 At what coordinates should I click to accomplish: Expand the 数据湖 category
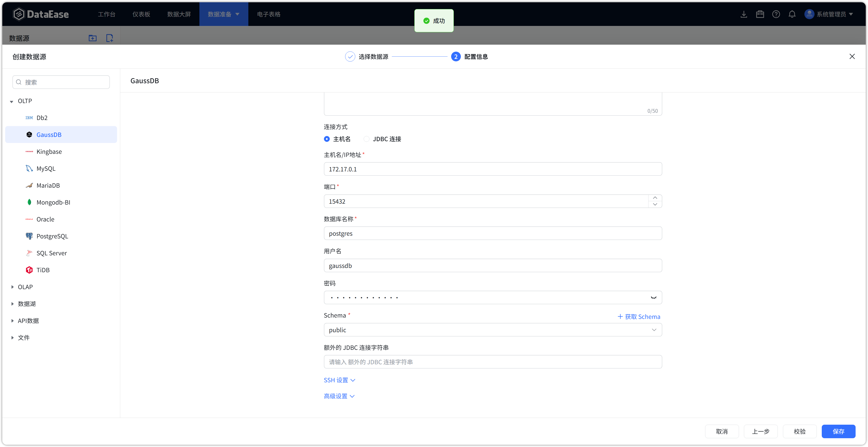[12, 304]
